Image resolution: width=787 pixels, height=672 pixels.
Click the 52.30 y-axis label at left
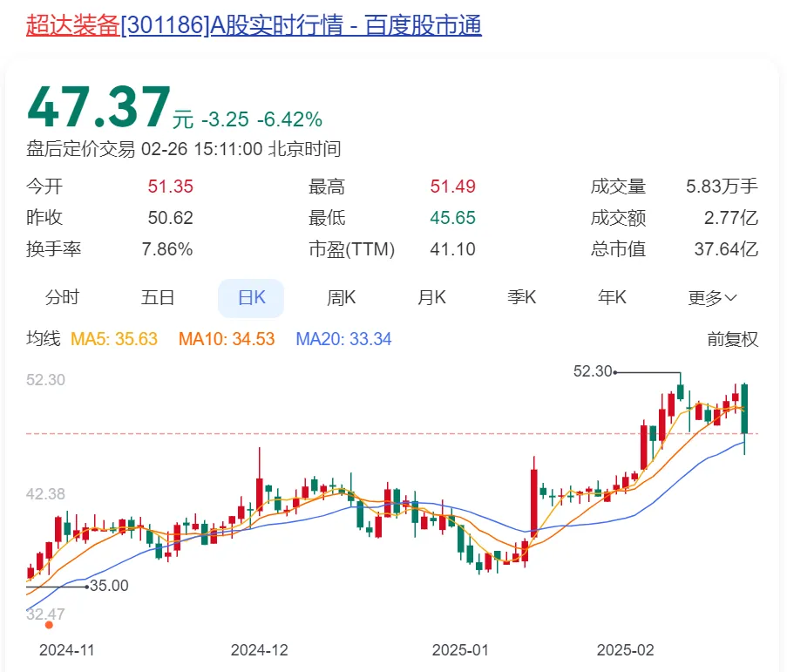(45, 380)
